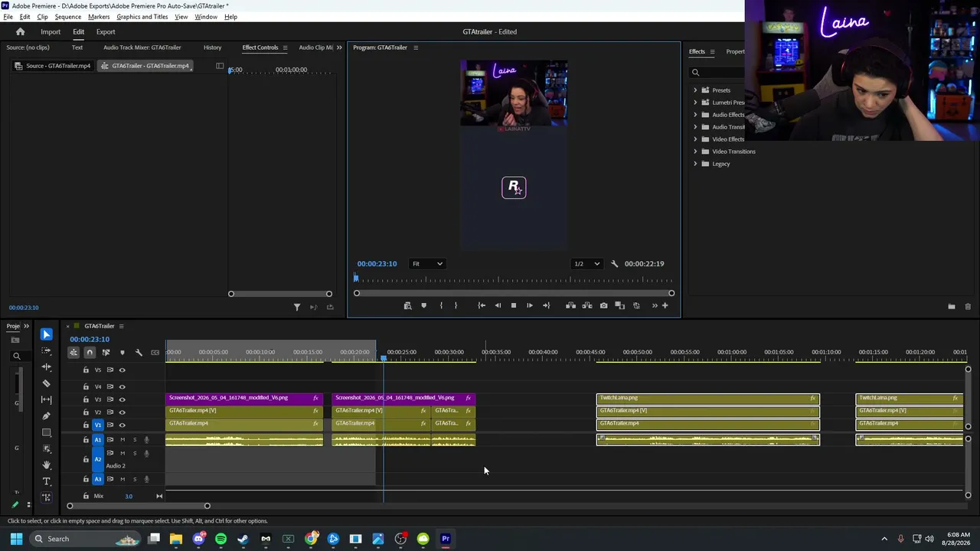Click Mark Out bracket in Program monitor
This screenshot has width=980, height=551.
456,306
